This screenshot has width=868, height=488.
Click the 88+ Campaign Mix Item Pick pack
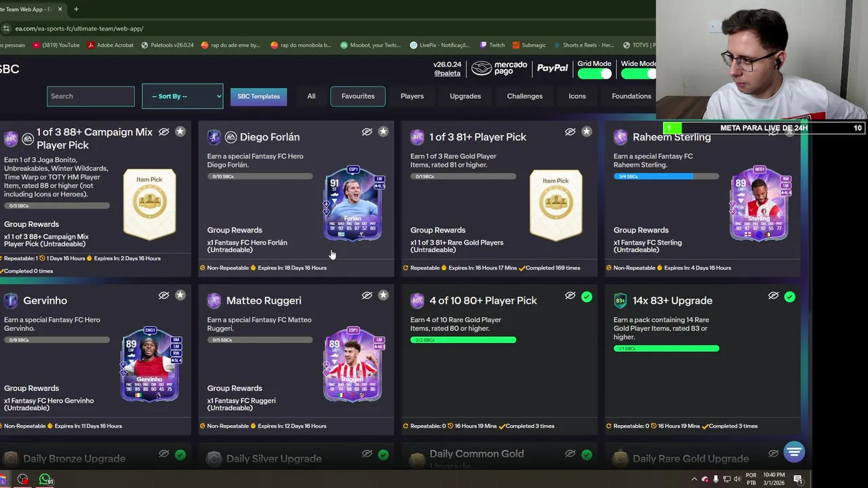pyautogui.click(x=150, y=205)
